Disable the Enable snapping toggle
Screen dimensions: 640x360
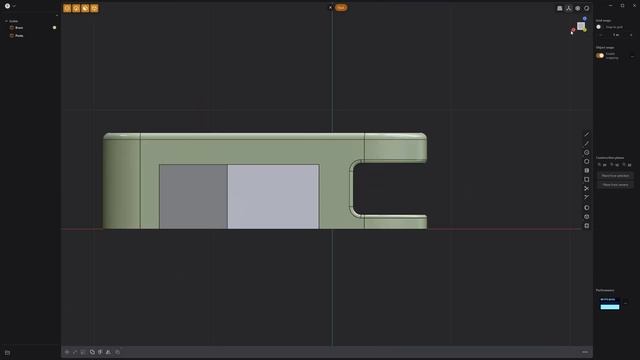600,56
